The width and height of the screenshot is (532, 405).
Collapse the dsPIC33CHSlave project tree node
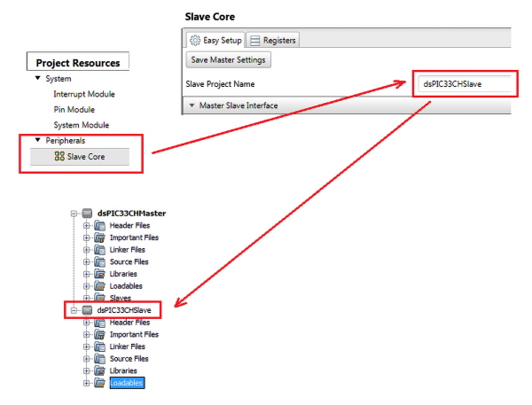74,311
